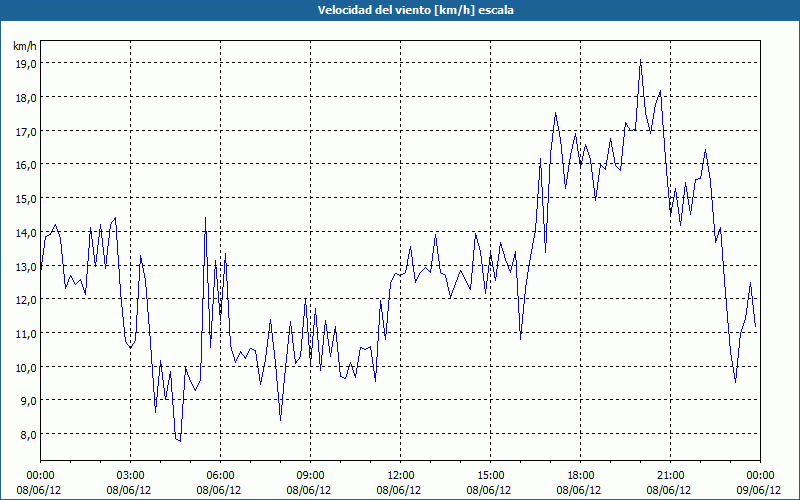This screenshot has width=800, height=500.
Task: Click the '08/06/12' date beneath the 12:00 label
Action: pyautogui.click(x=399, y=490)
